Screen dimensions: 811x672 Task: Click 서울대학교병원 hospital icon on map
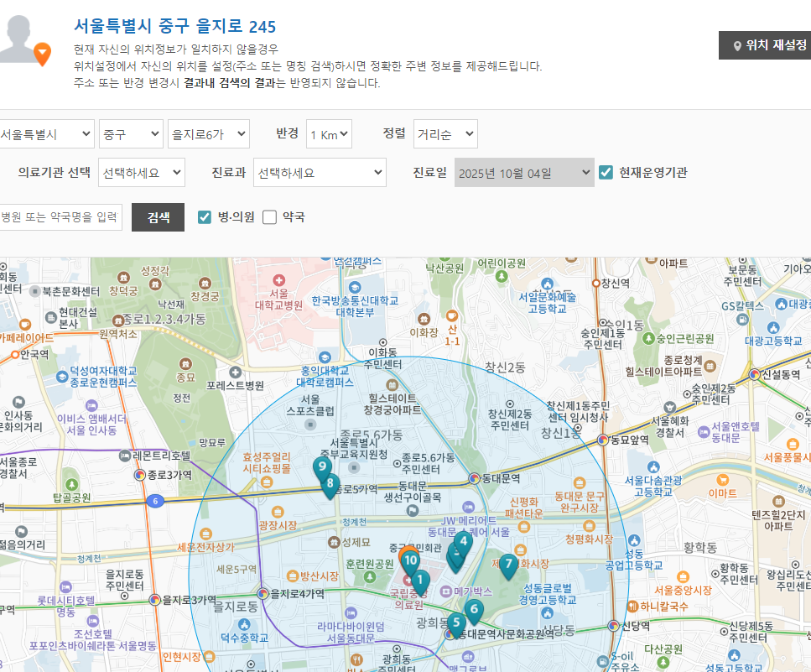coord(278,280)
